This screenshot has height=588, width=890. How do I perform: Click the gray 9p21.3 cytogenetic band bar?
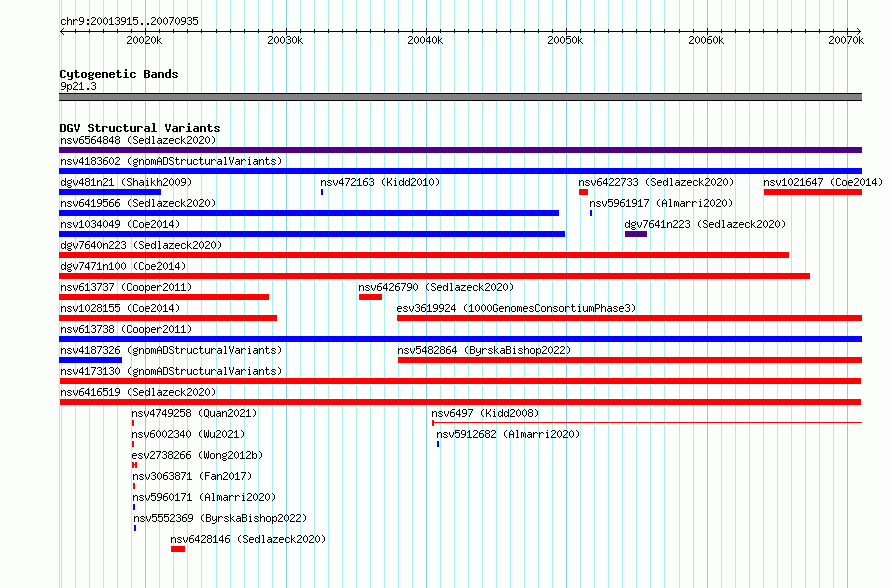460,97
